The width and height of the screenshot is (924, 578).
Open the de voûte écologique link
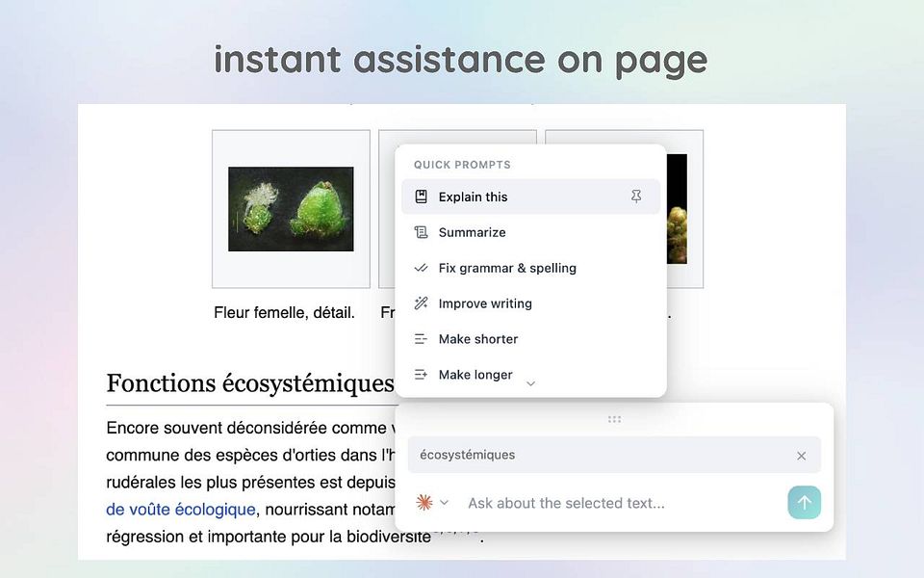tap(181, 510)
